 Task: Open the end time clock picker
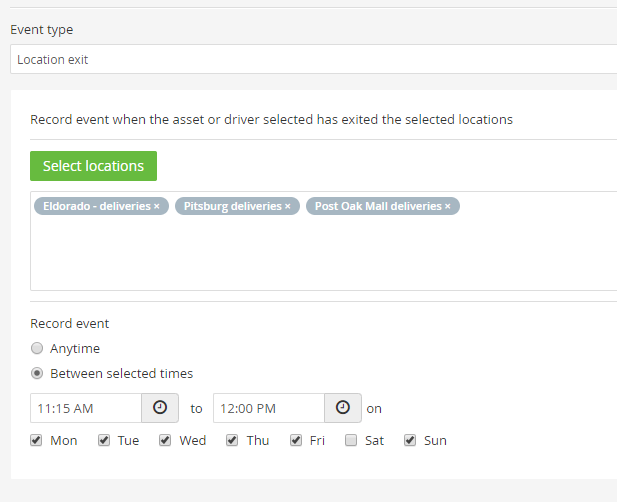click(343, 408)
